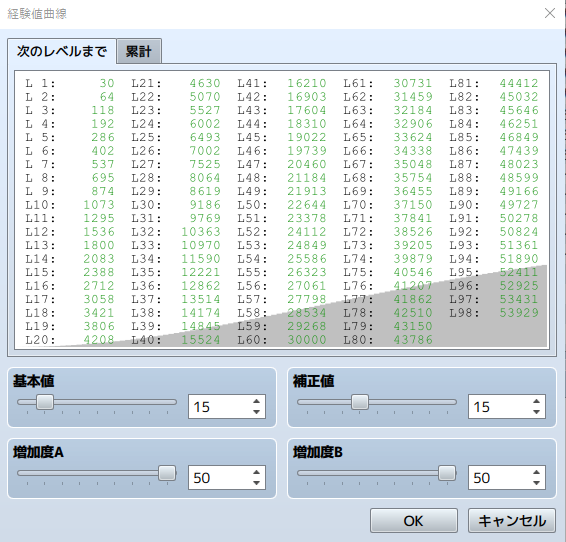Click the L78 value 42510
Viewport: 566px width, 542px height.
(413, 313)
